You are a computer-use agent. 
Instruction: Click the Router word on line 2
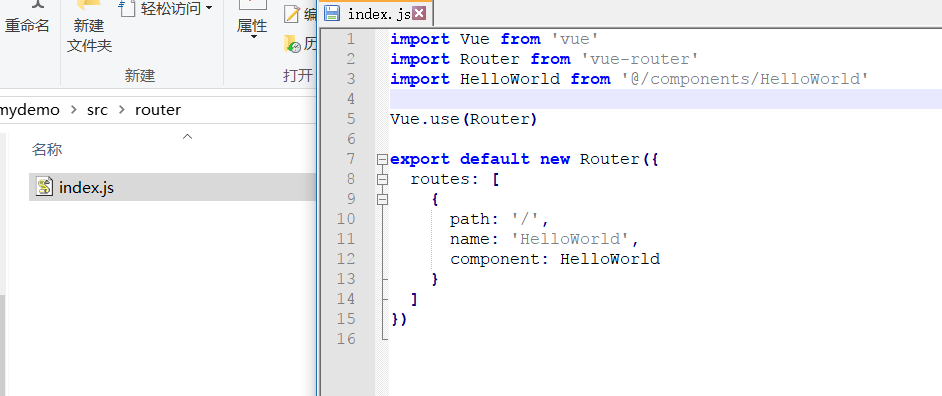click(x=490, y=59)
